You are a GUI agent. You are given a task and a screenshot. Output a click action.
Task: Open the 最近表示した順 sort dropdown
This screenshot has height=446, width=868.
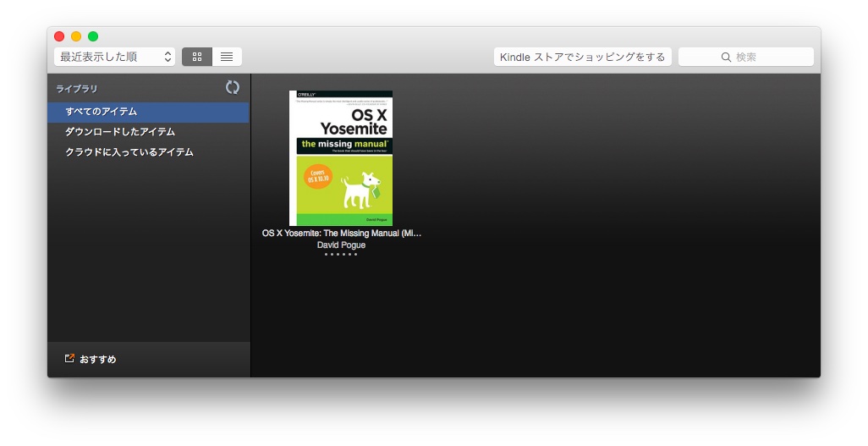pos(114,57)
